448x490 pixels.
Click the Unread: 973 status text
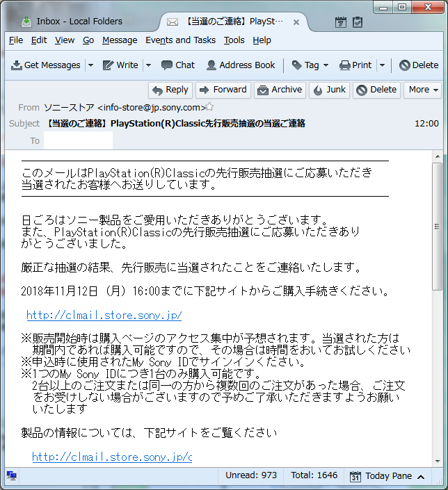(x=251, y=475)
